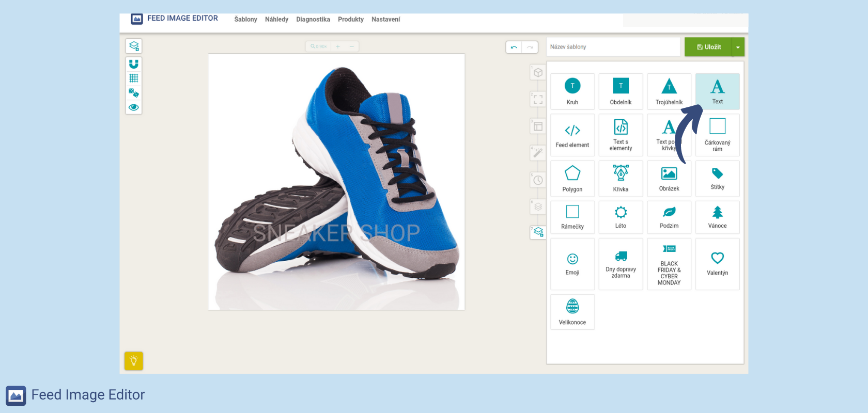Click zoom out minus button

coord(352,46)
